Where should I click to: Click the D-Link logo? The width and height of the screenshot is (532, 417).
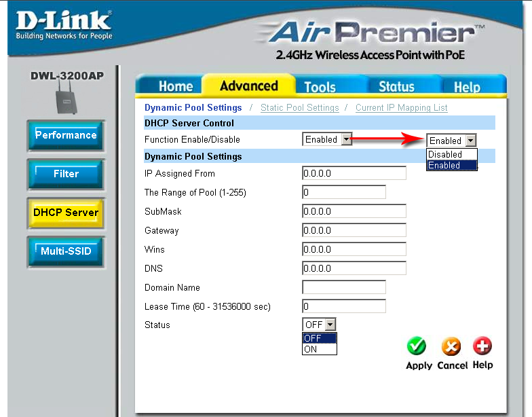click(x=64, y=25)
